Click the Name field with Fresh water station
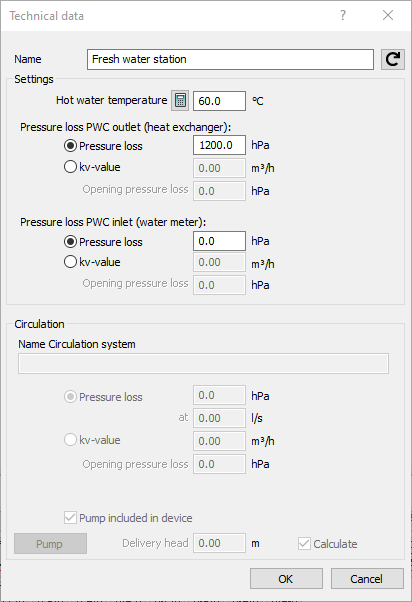The width and height of the screenshot is (412, 602). 230,60
